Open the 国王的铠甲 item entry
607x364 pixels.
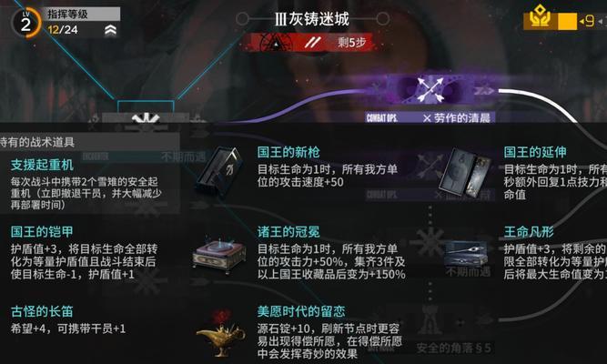(85, 253)
